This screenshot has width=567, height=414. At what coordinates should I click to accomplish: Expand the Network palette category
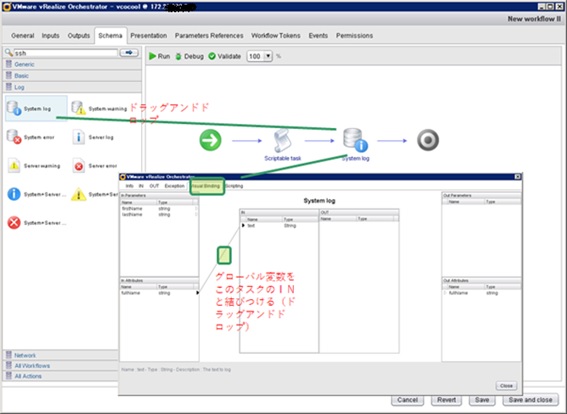click(61, 355)
